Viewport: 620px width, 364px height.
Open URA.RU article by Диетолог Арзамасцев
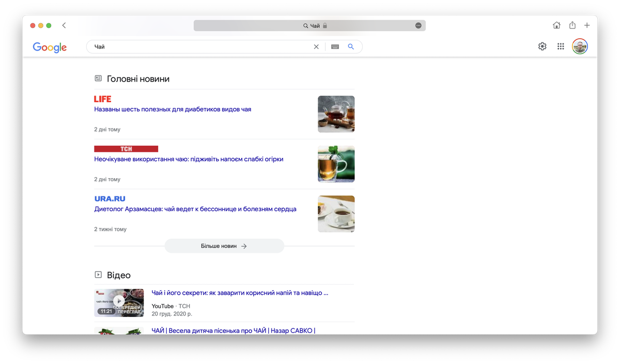click(x=195, y=209)
